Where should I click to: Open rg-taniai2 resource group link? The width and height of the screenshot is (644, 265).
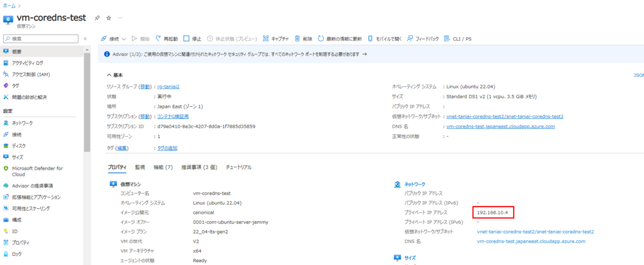coord(168,86)
